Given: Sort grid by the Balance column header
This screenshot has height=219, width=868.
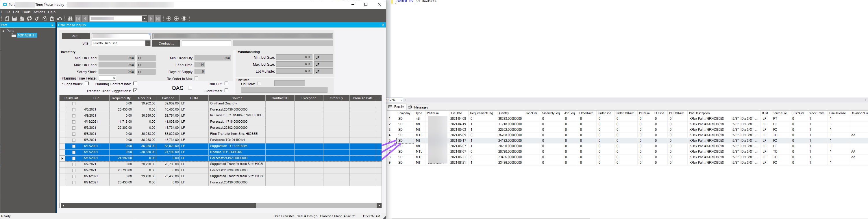Looking at the screenshot, I should (x=168, y=98).
